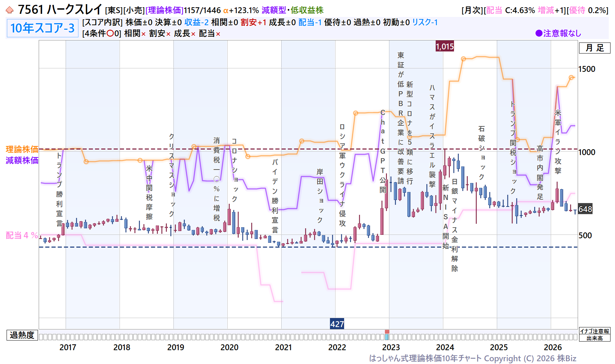Click the ChatGPT公開 event label
The height and width of the screenshot is (364, 615).
(x=383, y=151)
